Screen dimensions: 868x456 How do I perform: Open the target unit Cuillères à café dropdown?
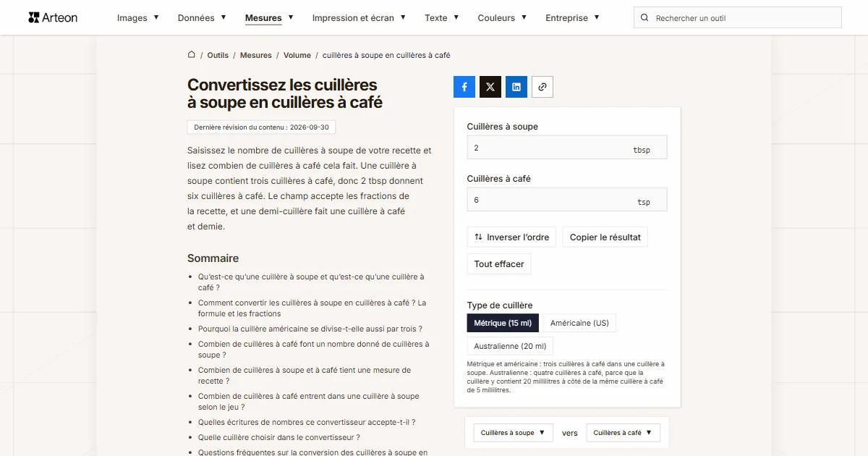pos(623,433)
